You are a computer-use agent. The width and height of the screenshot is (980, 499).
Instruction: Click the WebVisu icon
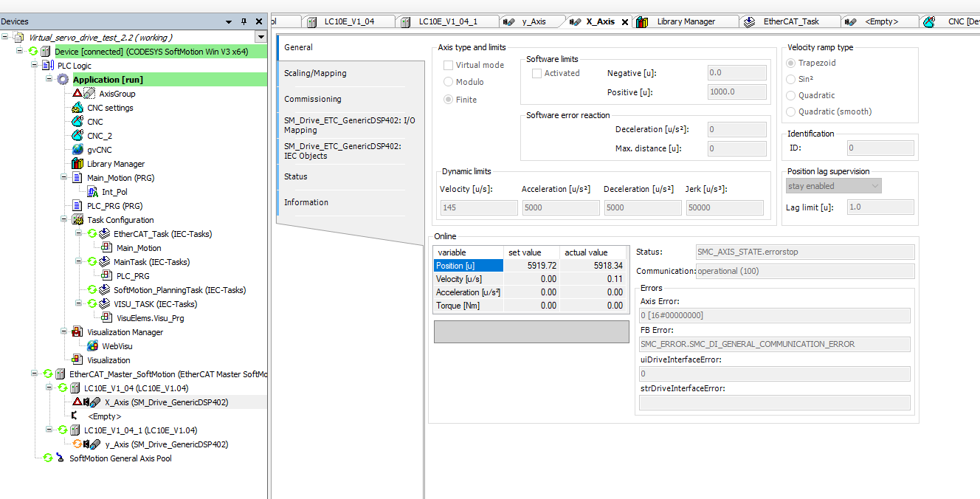92,346
